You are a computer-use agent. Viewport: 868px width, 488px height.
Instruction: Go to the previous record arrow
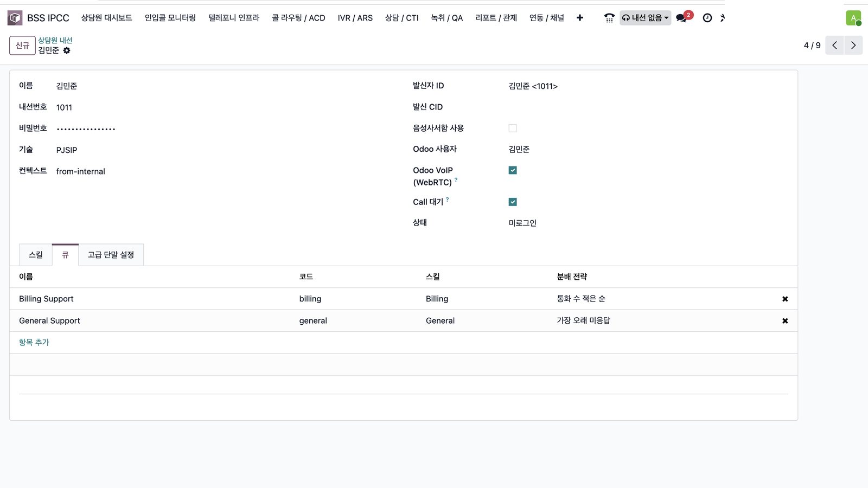click(835, 46)
